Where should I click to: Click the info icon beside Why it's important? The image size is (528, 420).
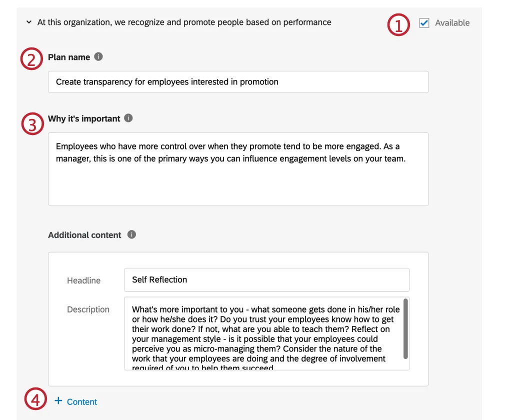pyautogui.click(x=128, y=118)
